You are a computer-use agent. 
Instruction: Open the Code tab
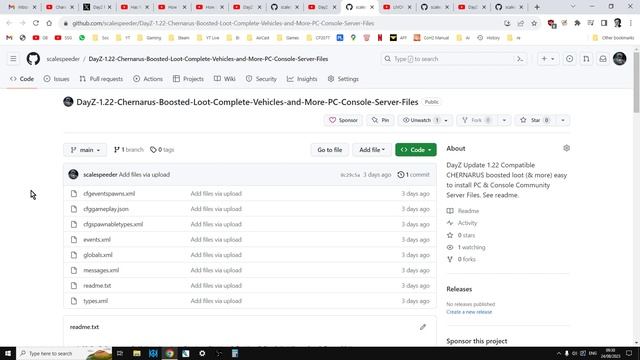[x=22, y=79]
